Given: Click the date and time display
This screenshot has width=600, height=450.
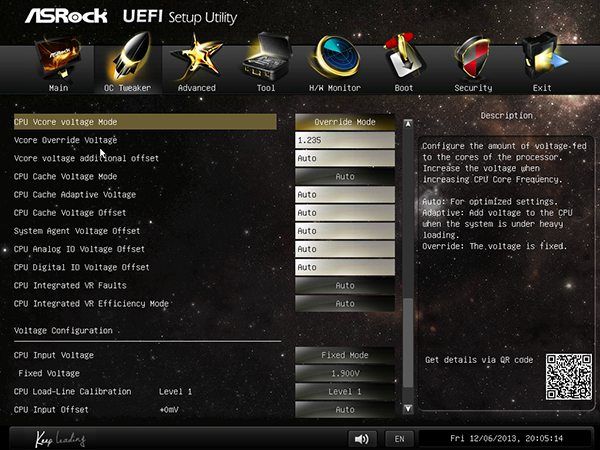Looking at the screenshot, I should [506, 439].
